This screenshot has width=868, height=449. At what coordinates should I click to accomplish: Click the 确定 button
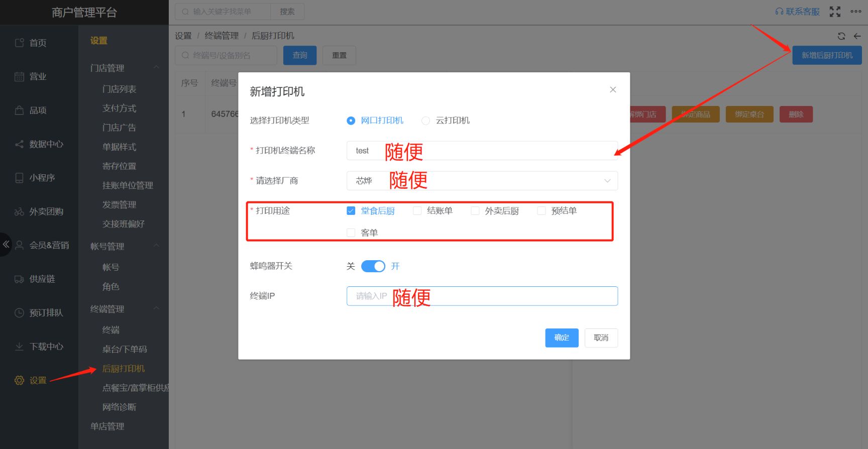tap(562, 338)
